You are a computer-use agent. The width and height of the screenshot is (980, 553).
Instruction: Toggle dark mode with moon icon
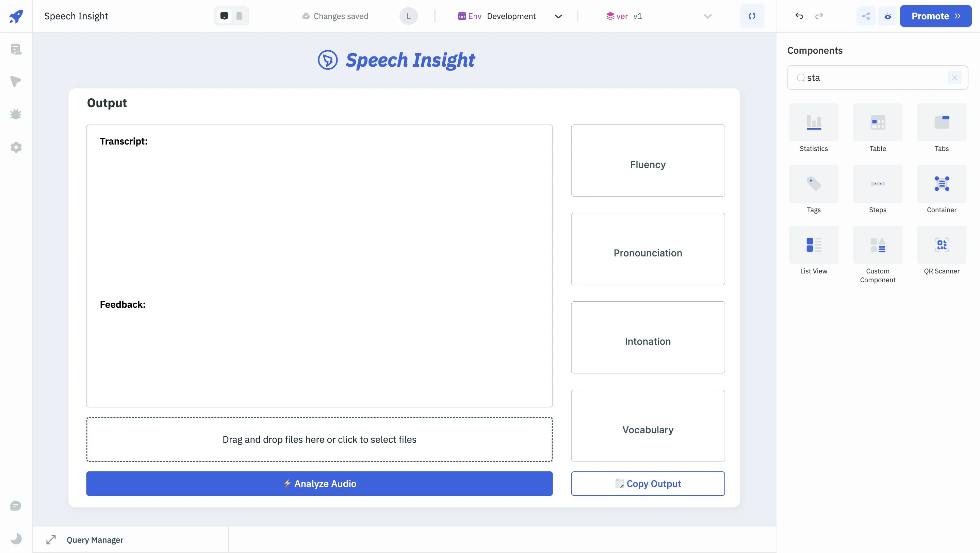pyautogui.click(x=16, y=538)
